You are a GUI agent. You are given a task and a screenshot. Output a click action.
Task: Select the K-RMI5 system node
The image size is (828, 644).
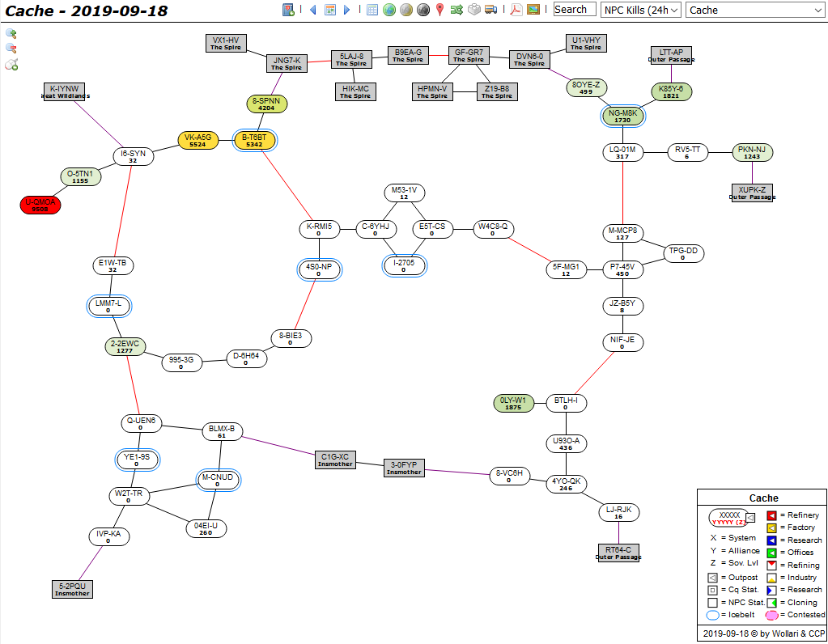[319, 229]
